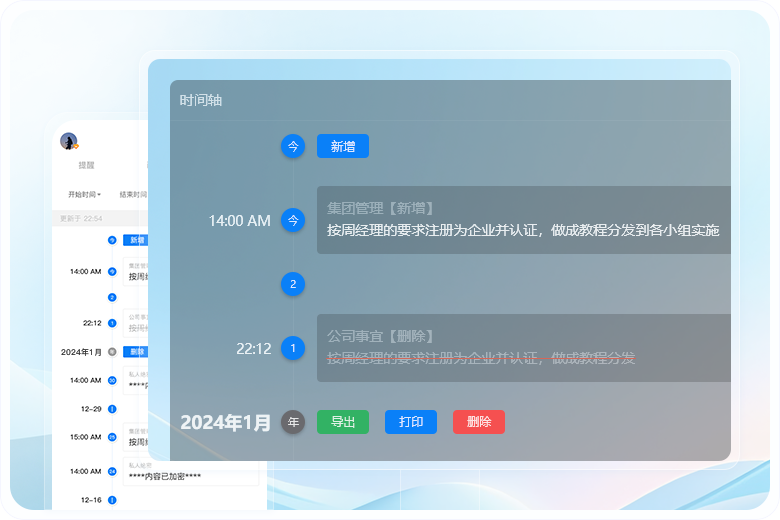780x520 pixels.
Task: Expand the 结束时间 dropdown in back window
Action: click(133, 195)
